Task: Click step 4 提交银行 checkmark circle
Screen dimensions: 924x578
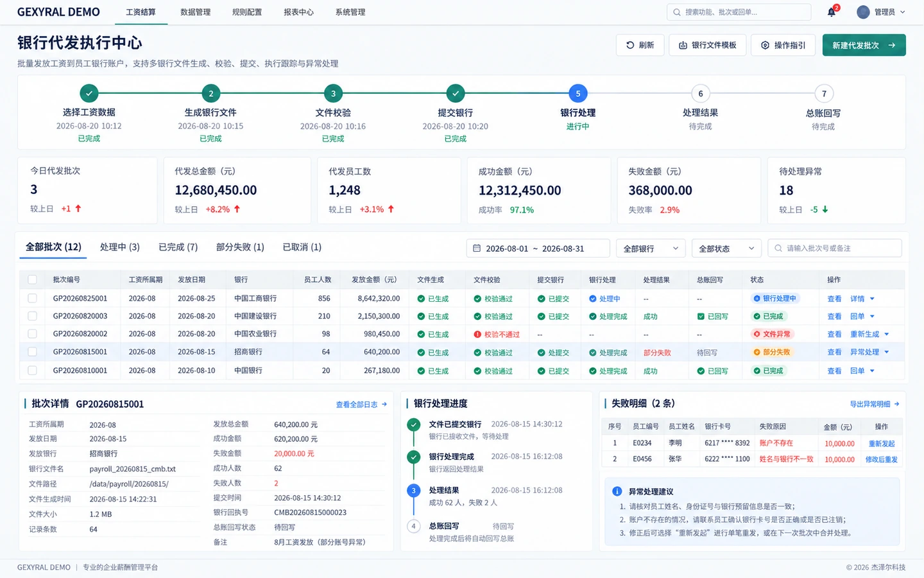Action: [456, 93]
